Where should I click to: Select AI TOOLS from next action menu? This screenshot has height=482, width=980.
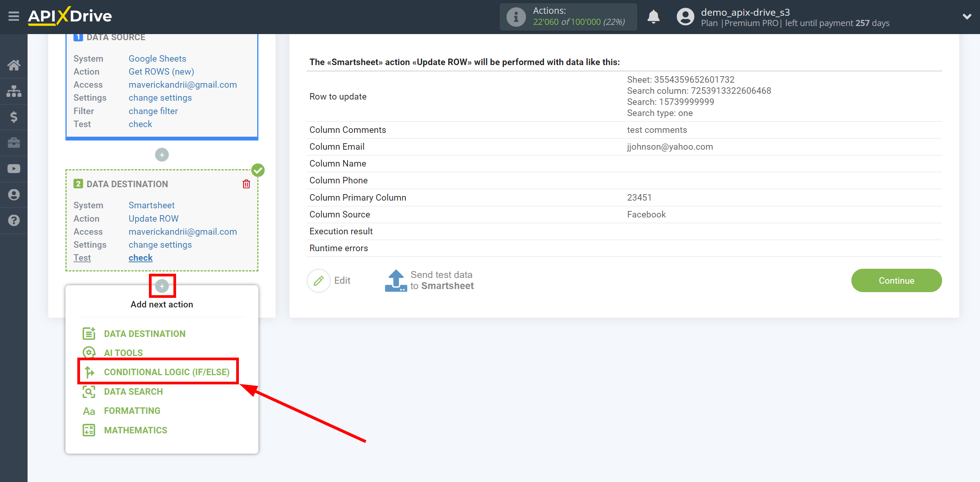pos(123,353)
